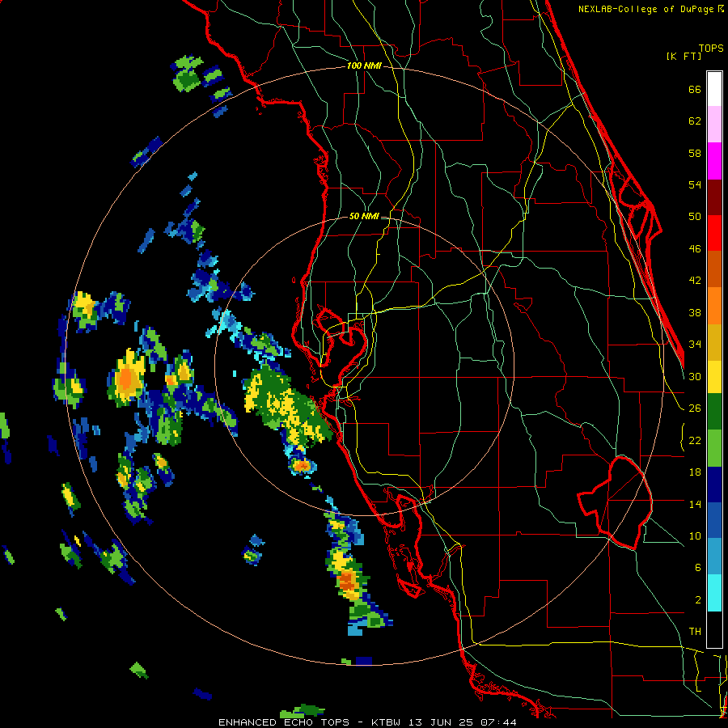This screenshot has height=728, width=728.
Task: Select the bright yellow legend swatch
Action: pyautogui.click(x=714, y=376)
